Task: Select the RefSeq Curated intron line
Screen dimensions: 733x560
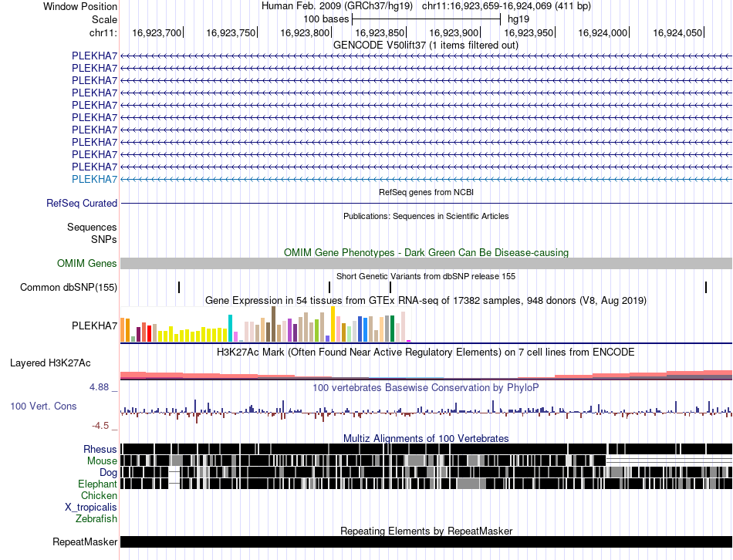Action: click(x=427, y=204)
